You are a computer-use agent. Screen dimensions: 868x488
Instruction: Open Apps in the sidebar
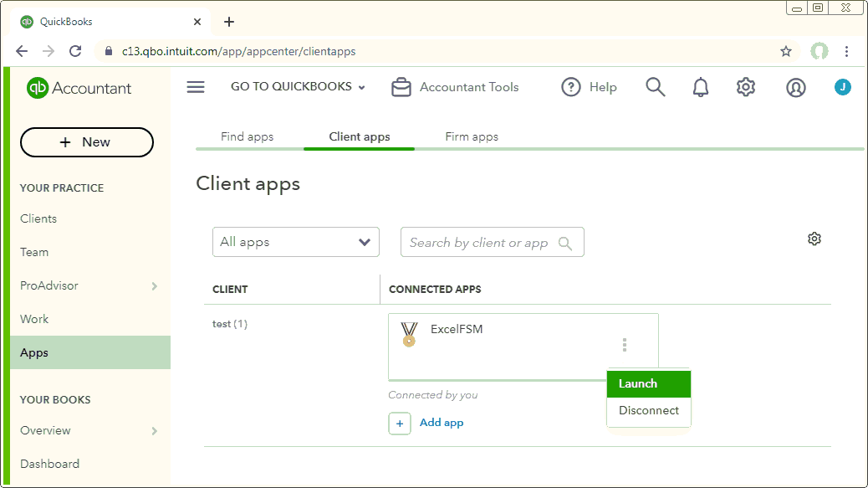pos(90,352)
